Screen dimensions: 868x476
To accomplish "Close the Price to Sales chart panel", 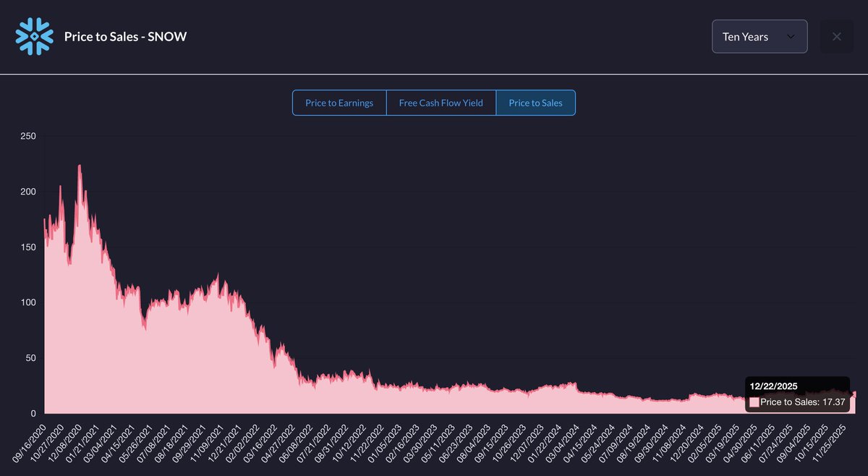I will coord(837,36).
